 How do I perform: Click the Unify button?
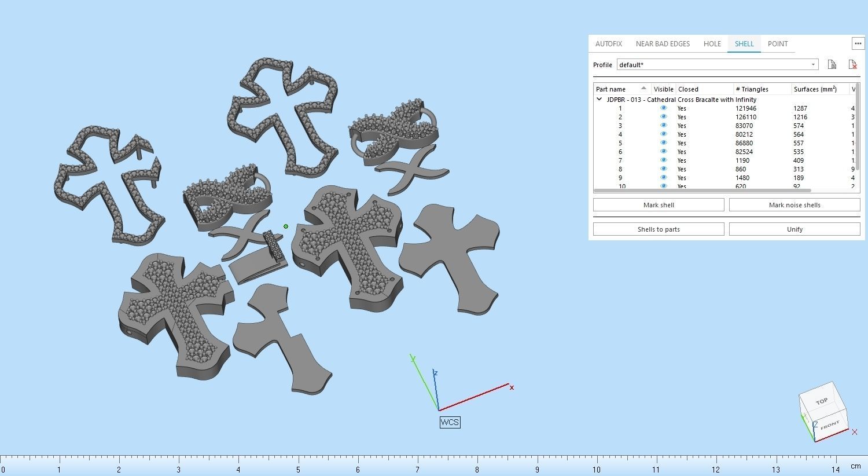[x=795, y=229]
